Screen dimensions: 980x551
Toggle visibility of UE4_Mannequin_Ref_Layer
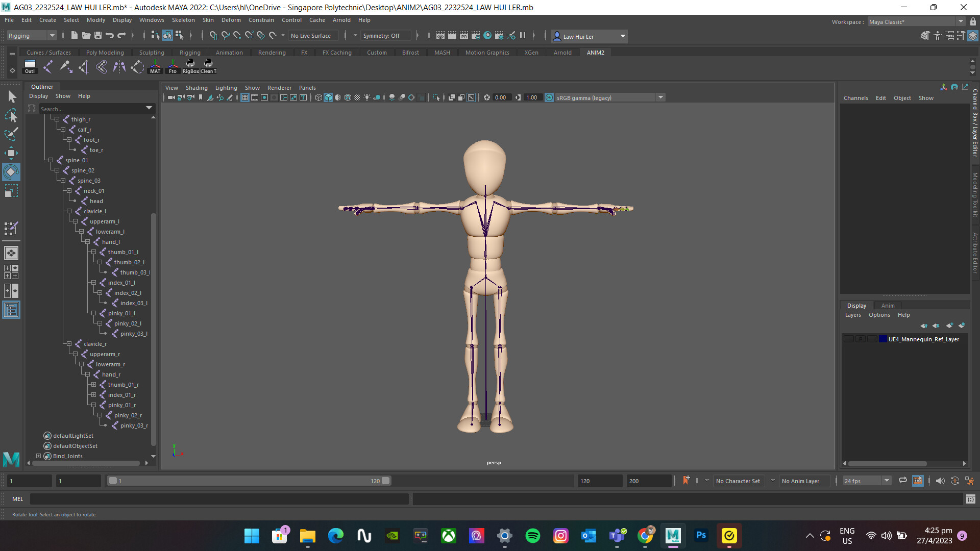tap(848, 339)
